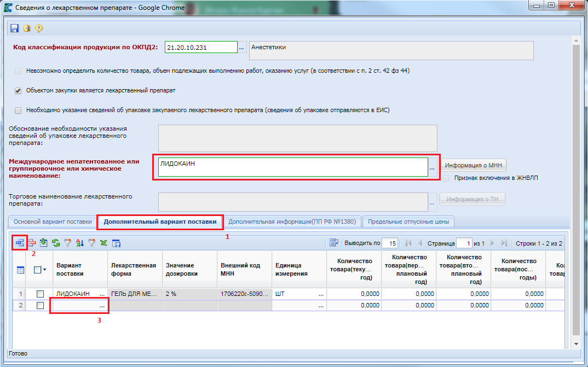This screenshot has width=588, height=367.
Task: Switch to the 'Основной вариант поставки' tab
Action: point(53,222)
